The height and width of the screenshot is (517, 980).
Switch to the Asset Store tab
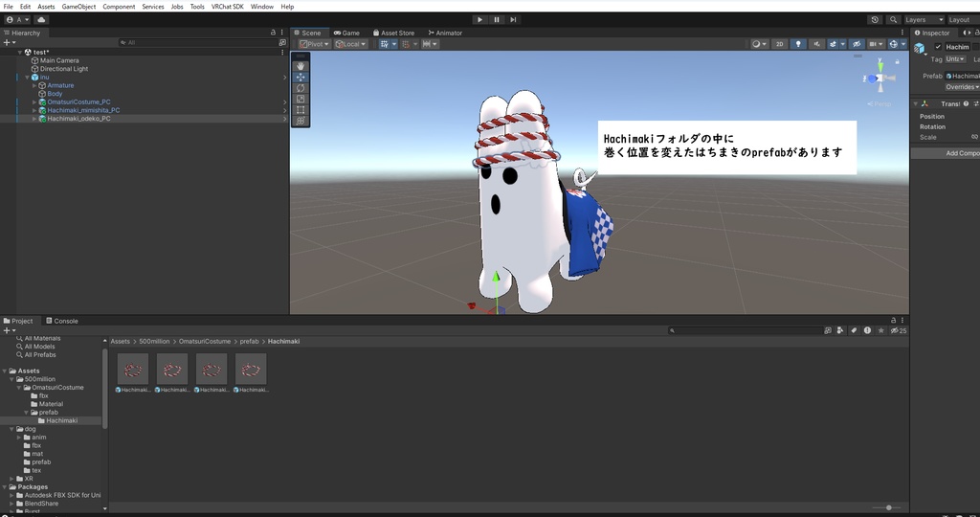[393, 33]
